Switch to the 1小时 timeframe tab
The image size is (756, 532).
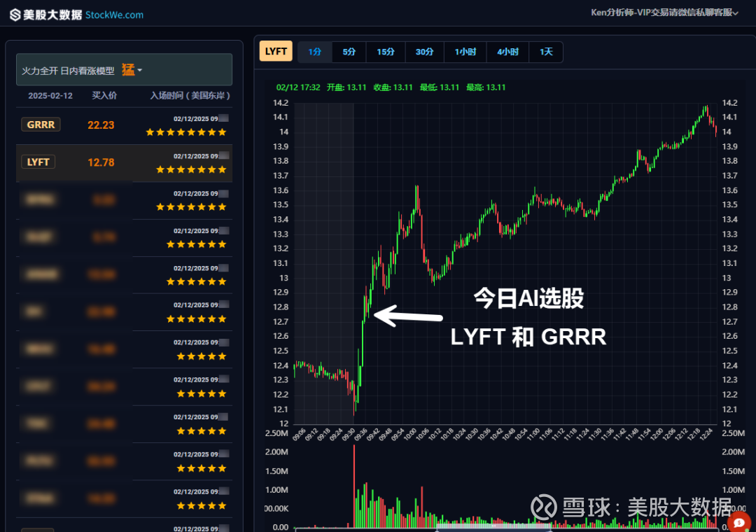[465, 52]
